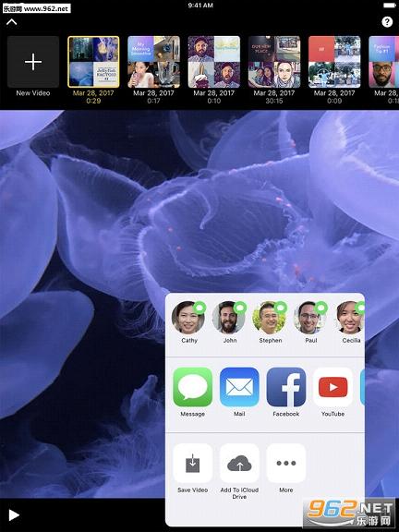Open the help question mark icon
399x532 pixels.
click(x=387, y=22)
